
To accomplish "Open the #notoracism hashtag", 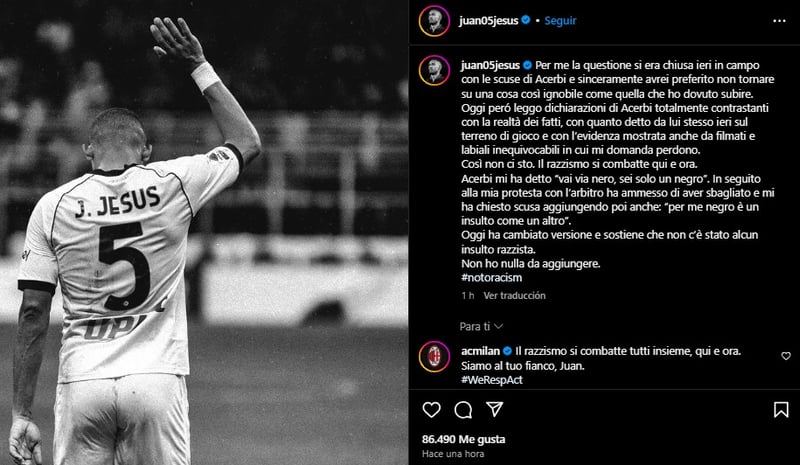I will click(x=491, y=278).
